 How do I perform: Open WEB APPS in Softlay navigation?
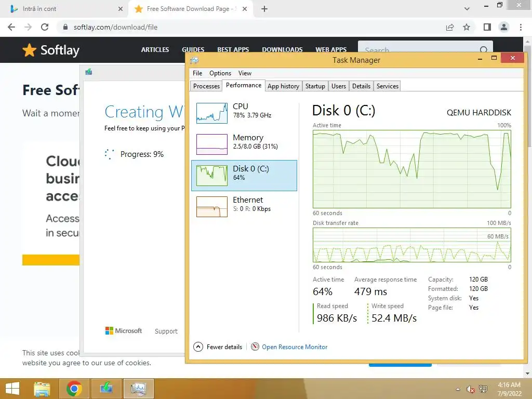(331, 50)
